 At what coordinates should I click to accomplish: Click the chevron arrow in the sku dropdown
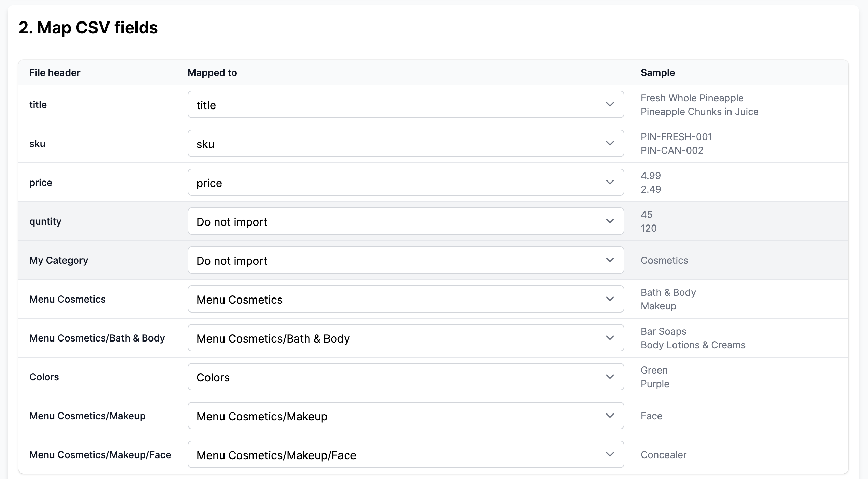coord(610,144)
